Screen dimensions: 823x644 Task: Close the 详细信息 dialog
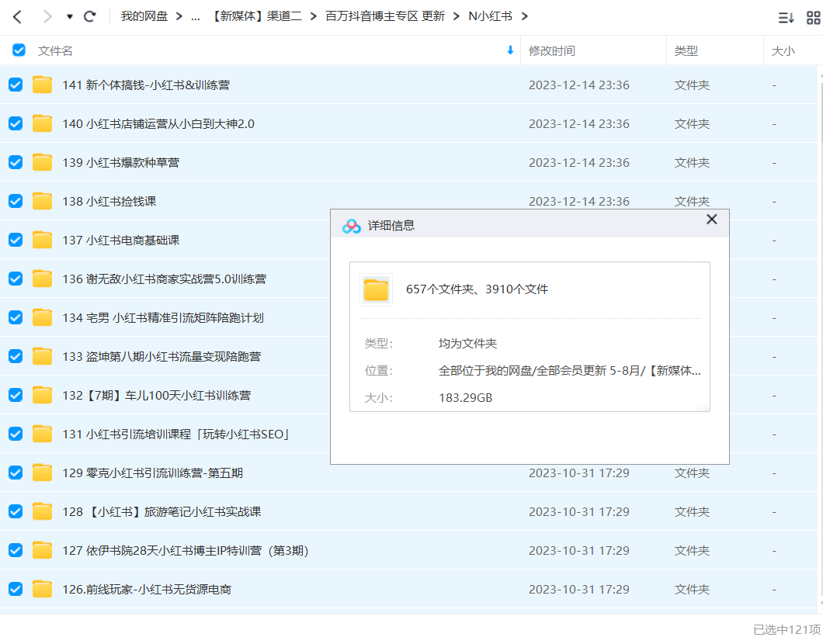pos(711,220)
